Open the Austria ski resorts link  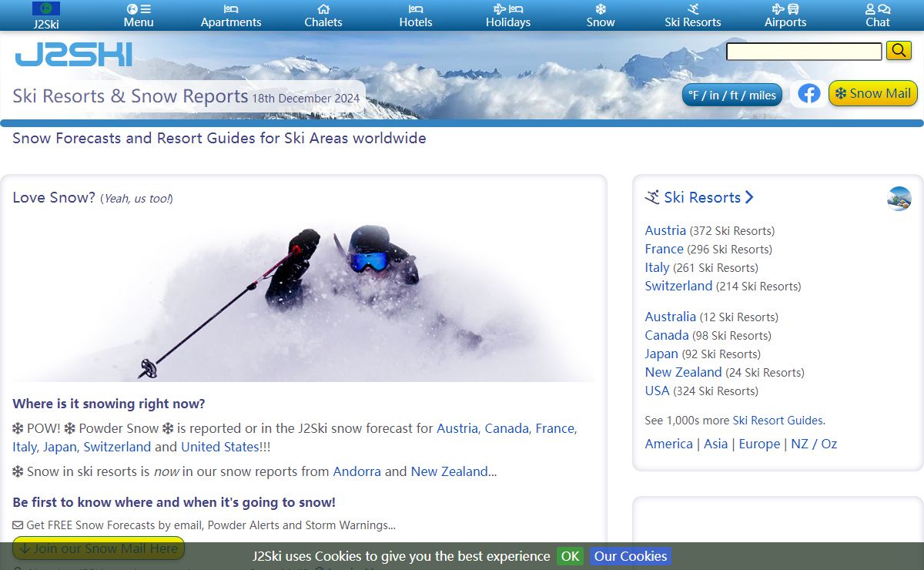pos(665,230)
